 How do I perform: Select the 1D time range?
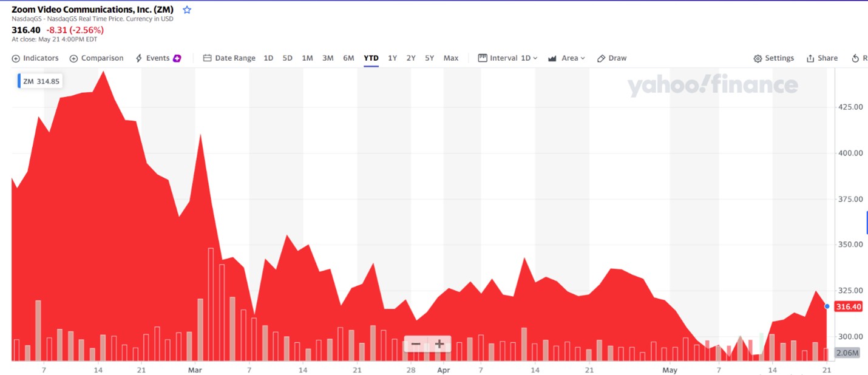[268, 58]
